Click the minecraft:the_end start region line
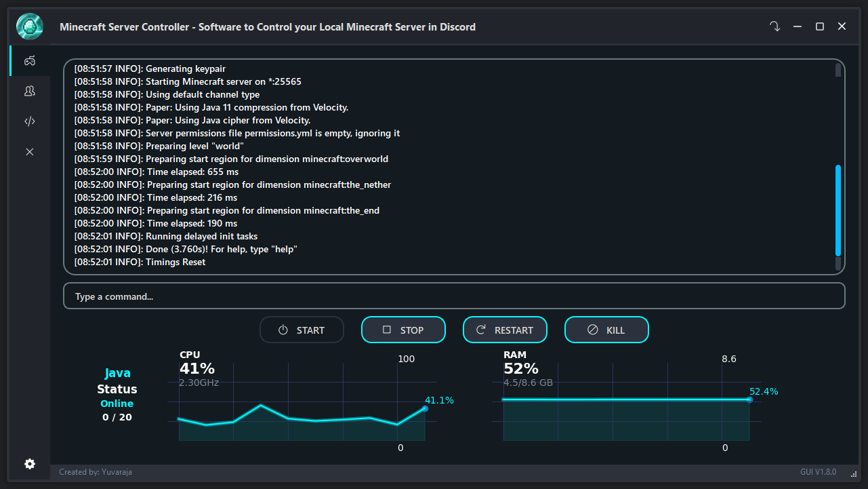 [227, 210]
